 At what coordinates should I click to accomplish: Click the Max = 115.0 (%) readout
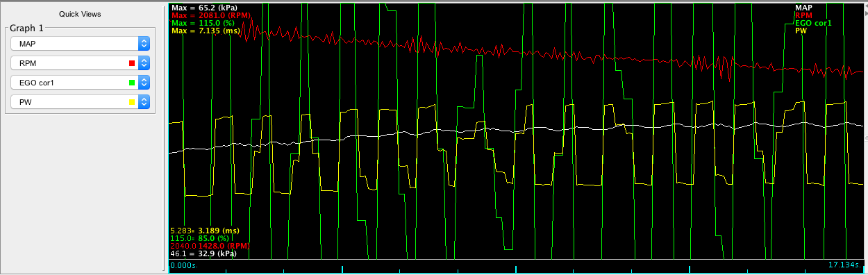pos(202,23)
